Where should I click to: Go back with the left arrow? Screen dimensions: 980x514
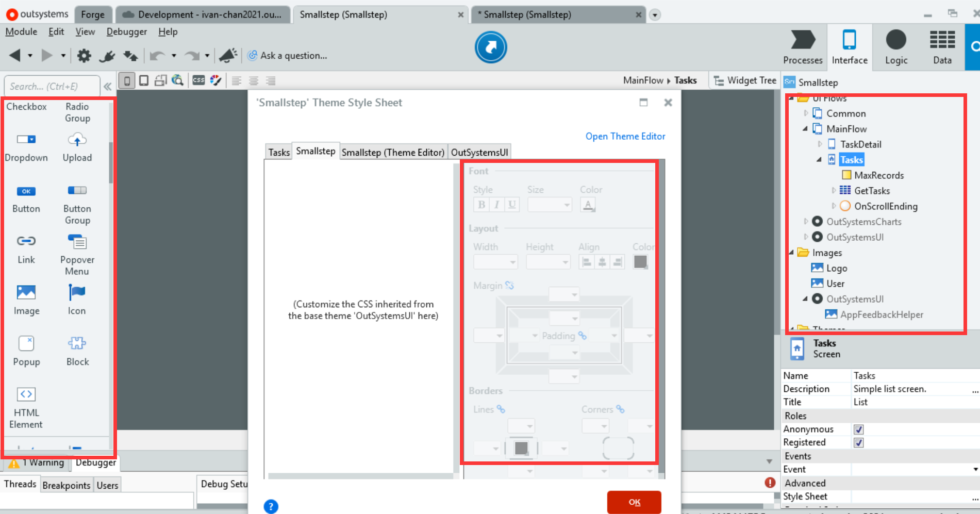click(15, 55)
